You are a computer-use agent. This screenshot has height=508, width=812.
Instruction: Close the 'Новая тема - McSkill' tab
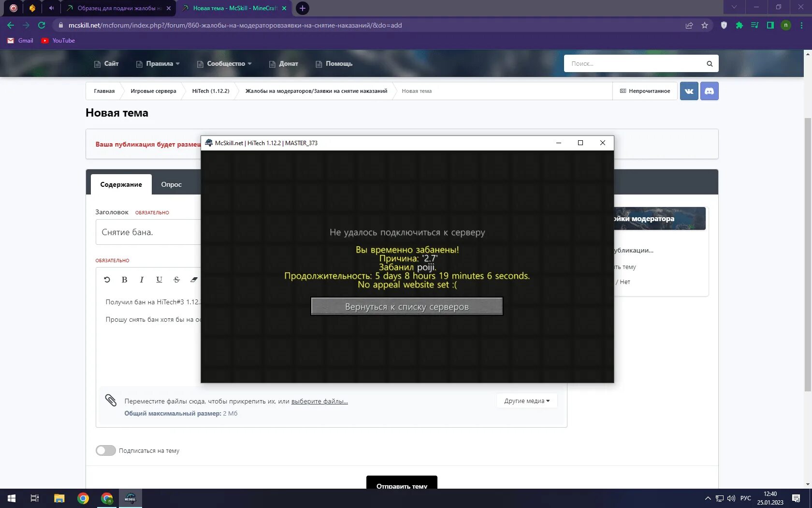284,8
